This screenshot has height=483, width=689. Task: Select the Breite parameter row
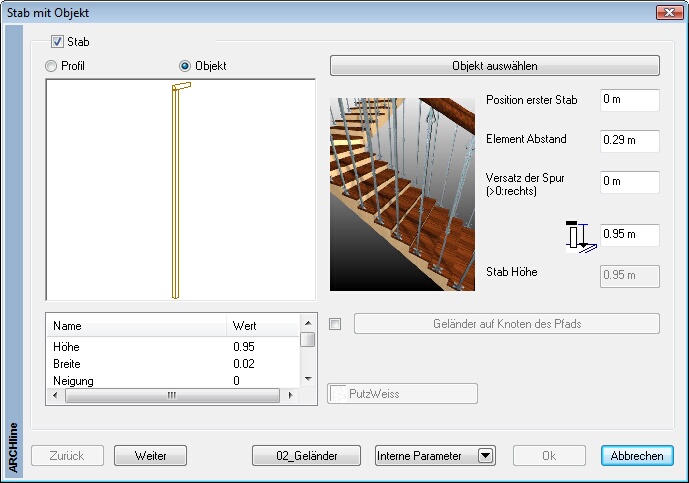[x=174, y=364]
